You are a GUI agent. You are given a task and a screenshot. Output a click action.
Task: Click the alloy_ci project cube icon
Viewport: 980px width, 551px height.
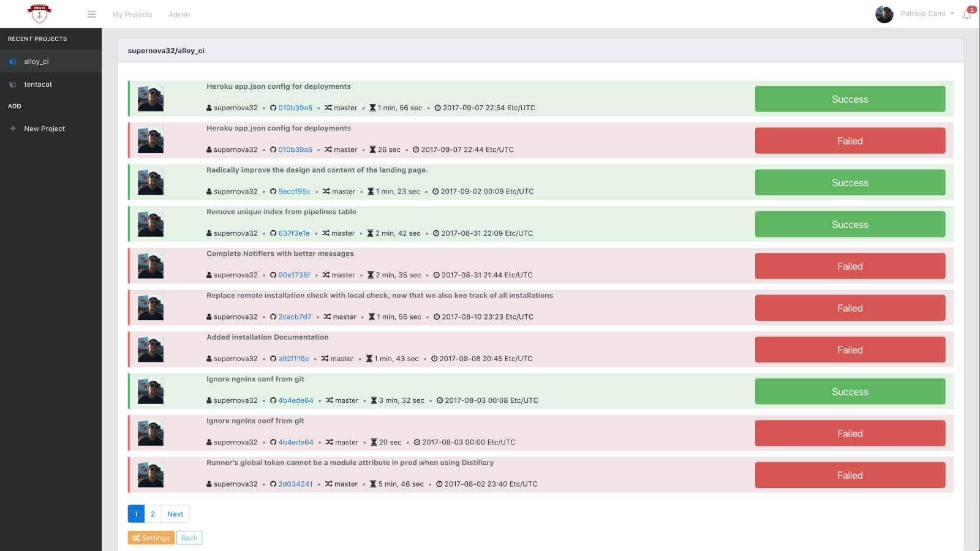(x=13, y=62)
